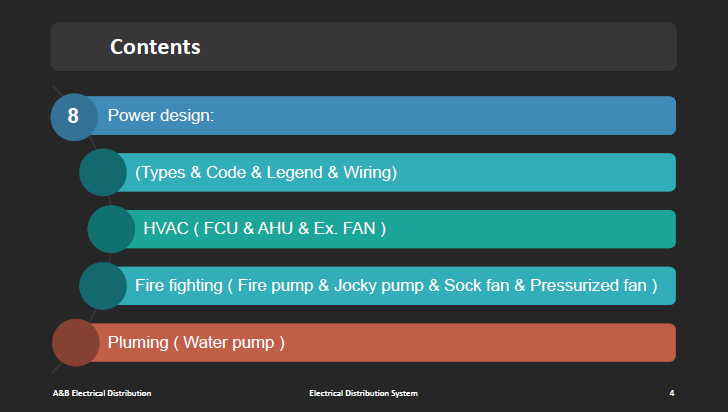The width and height of the screenshot is (728, 412).
Task: Select the Fire fighting bar
Action: coord(395,286)
